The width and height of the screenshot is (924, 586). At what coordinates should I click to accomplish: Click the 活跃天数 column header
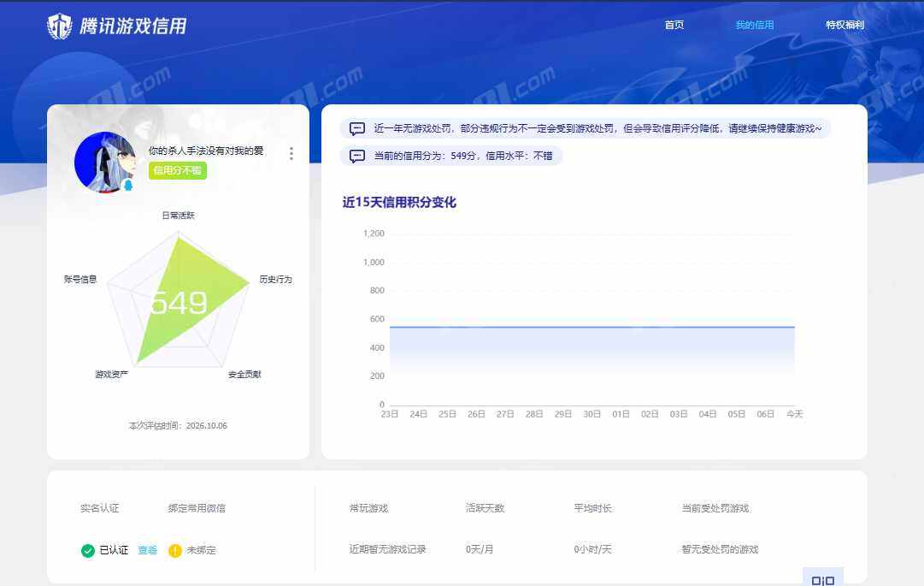click(485, 508)
